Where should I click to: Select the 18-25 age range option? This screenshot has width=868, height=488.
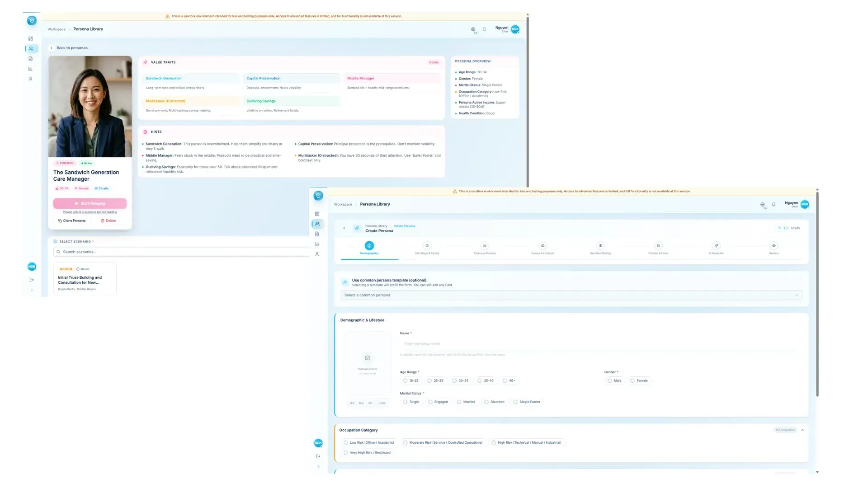click(411, 381)
